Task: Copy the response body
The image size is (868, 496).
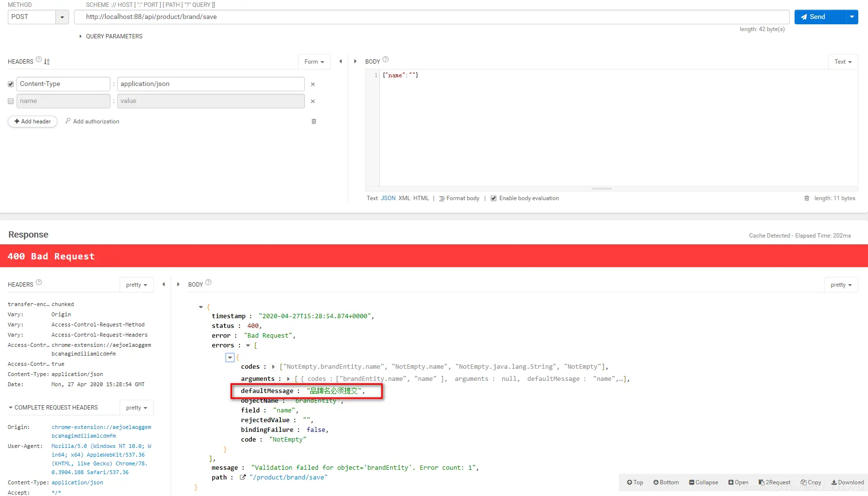Action: 811,482
